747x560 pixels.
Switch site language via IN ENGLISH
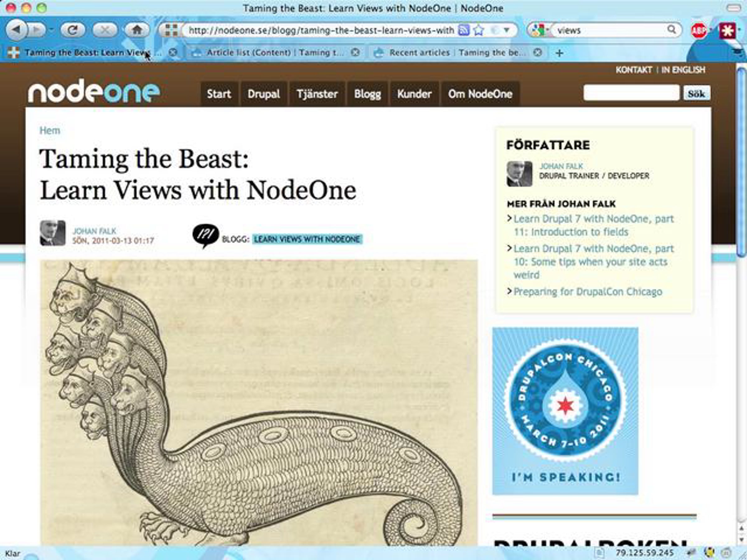(683, 70)
